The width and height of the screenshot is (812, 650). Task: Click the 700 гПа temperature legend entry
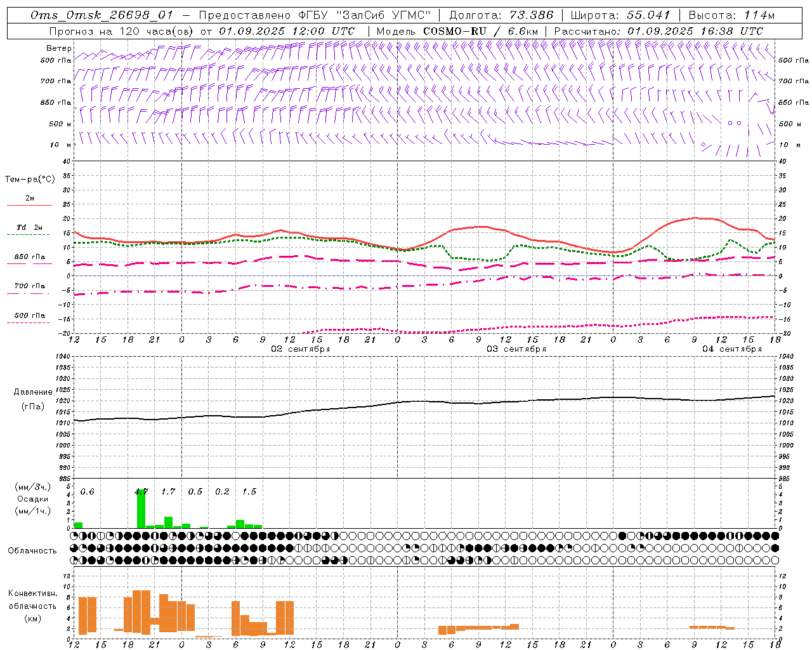[x=30, y=286]
